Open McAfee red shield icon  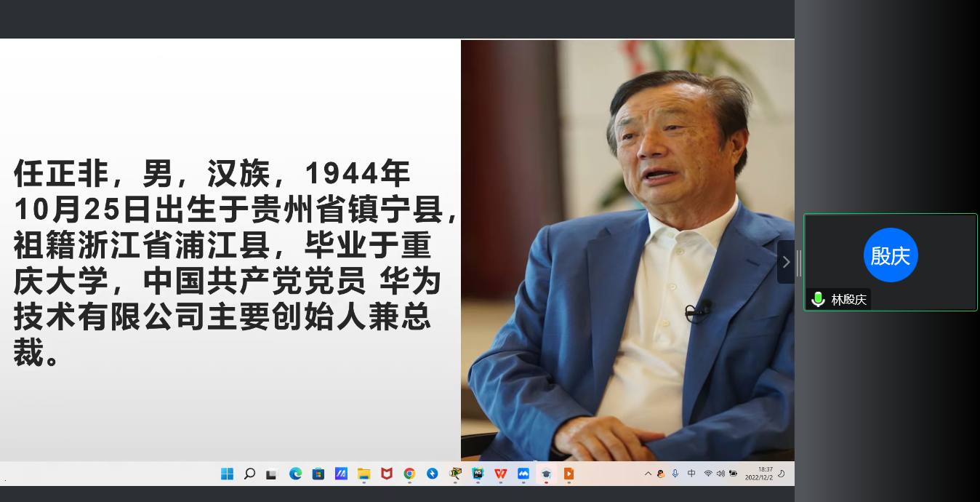point(387,474)
